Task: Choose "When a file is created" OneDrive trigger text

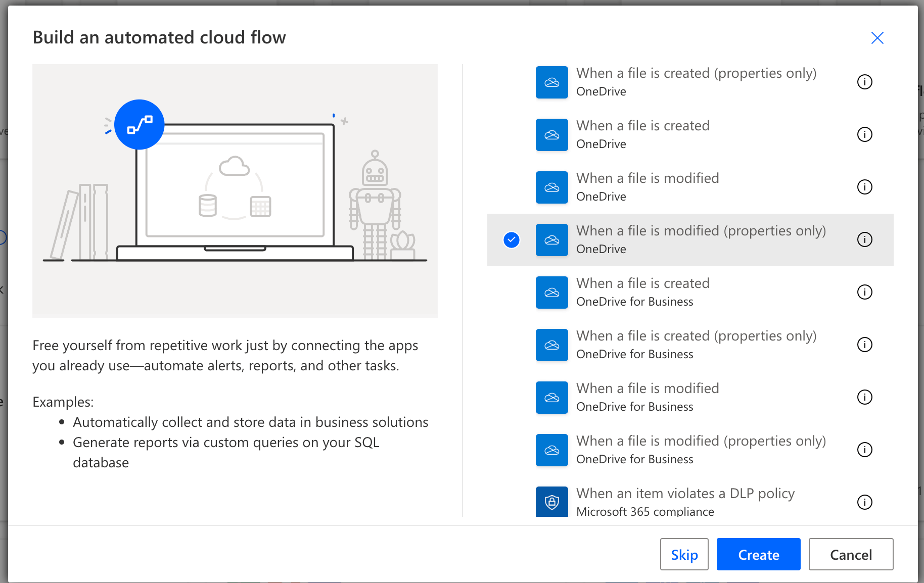Action: [643, 126]
